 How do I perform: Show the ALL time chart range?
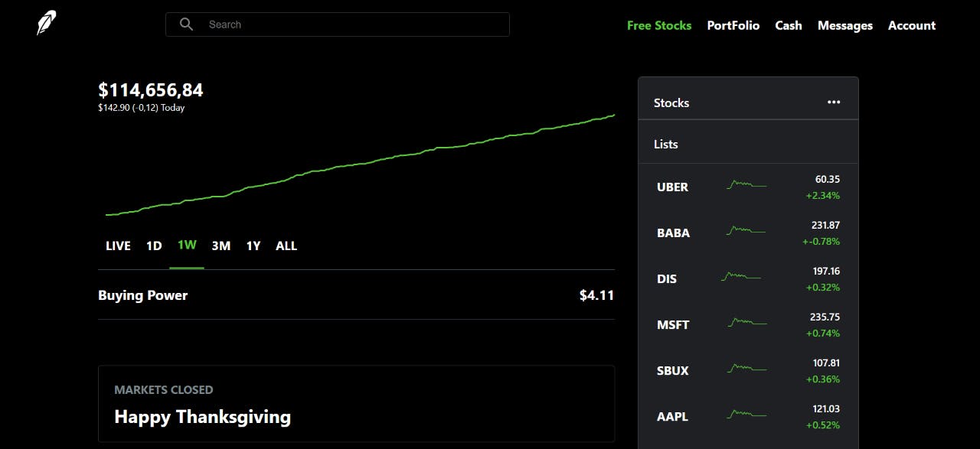point(286,246)
